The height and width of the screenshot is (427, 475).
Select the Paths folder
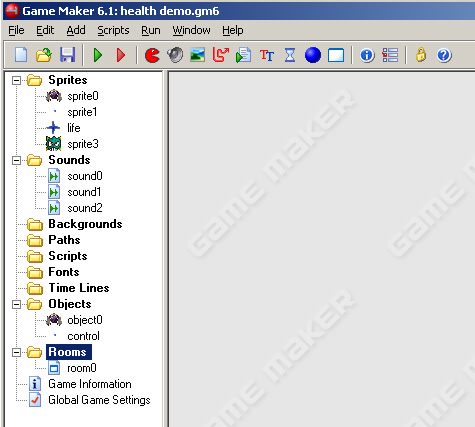click(x=64, y=240)
